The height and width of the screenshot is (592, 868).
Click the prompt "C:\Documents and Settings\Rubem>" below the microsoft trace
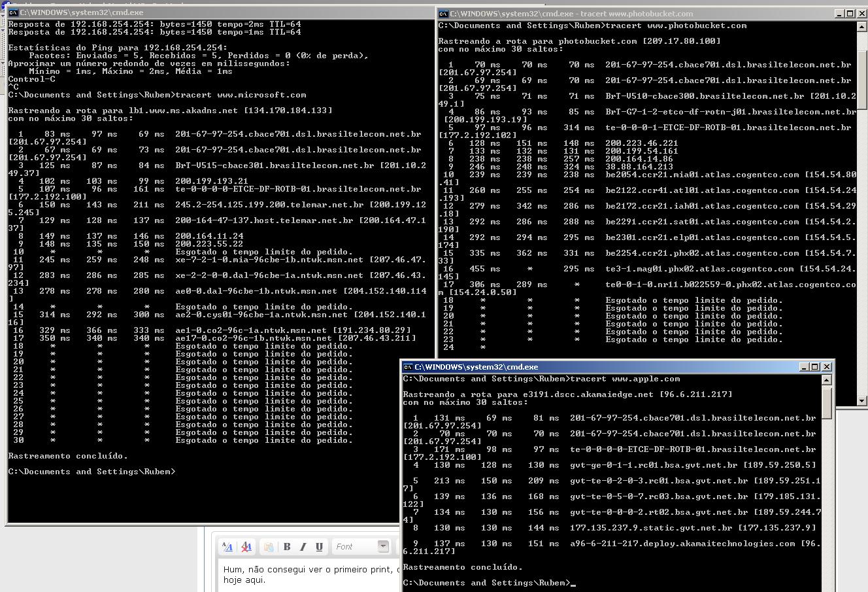point(92,472)
